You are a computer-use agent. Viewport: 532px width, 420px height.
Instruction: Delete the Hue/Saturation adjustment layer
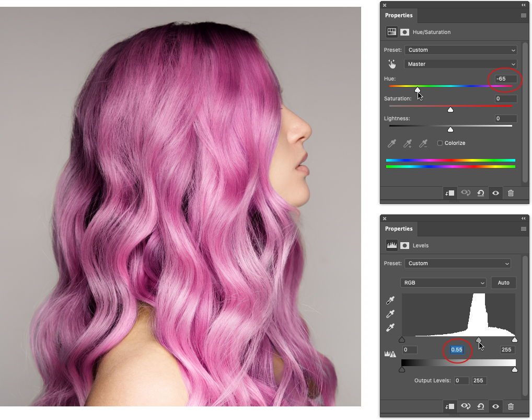point(511,193)
